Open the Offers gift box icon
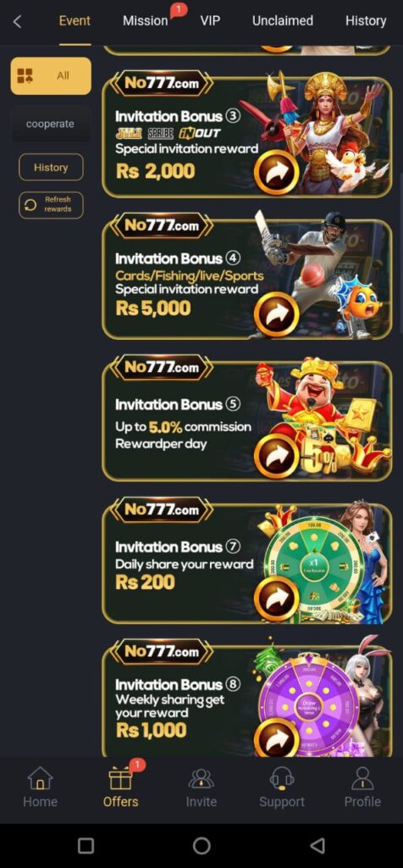The width and height of the screenshot is (403, 868). (x=120, y=778)
